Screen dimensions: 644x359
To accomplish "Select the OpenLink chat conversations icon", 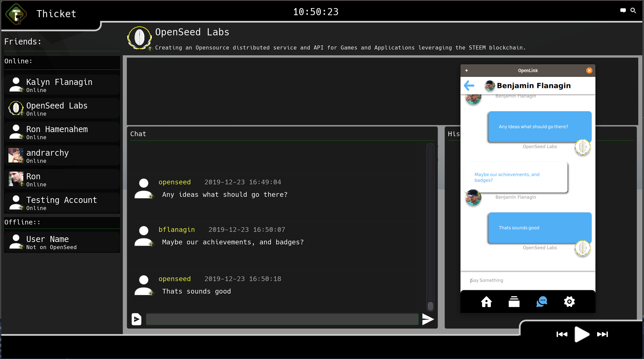I will click(x=541, y=302).
